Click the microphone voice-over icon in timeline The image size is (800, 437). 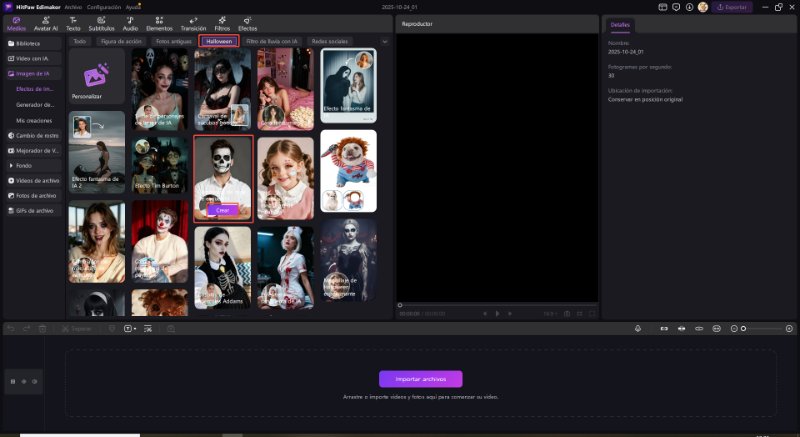(637, 328)
